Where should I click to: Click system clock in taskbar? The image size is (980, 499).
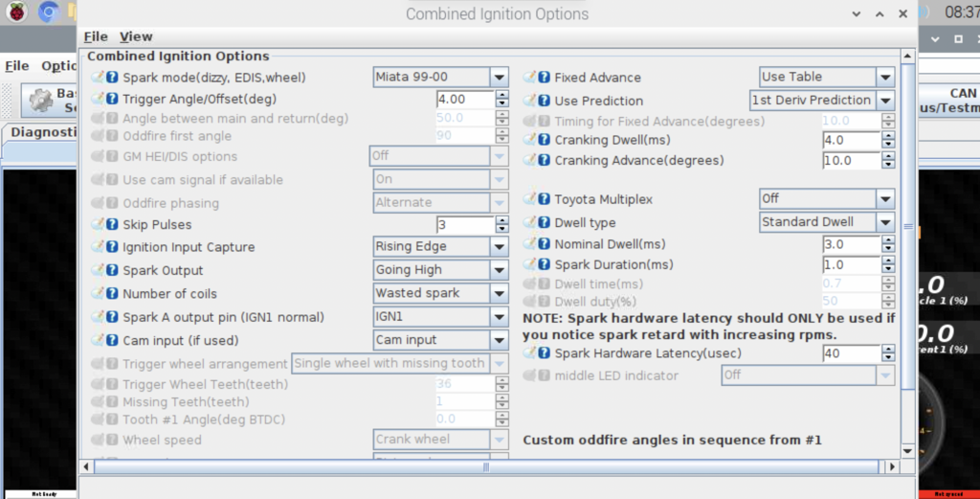pyautogui.click(x=961, y=11)
